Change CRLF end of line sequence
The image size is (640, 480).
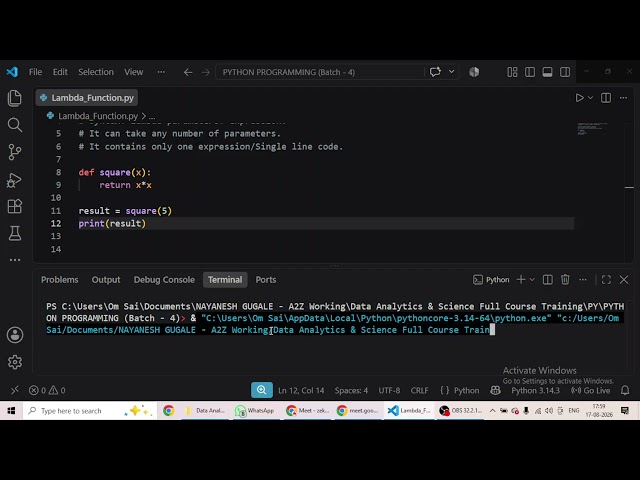(x=419, y=391)
